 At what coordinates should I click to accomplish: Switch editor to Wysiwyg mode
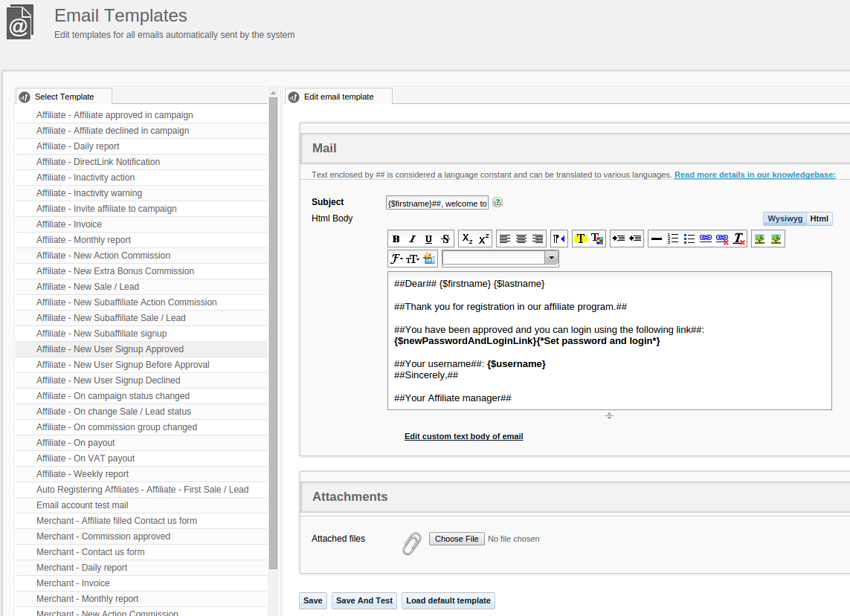(x=785, y=219)
